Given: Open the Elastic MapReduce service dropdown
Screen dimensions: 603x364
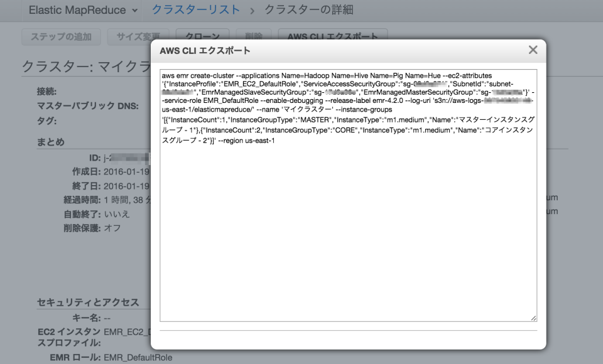Looking at the screenshot, I should 83,10.
